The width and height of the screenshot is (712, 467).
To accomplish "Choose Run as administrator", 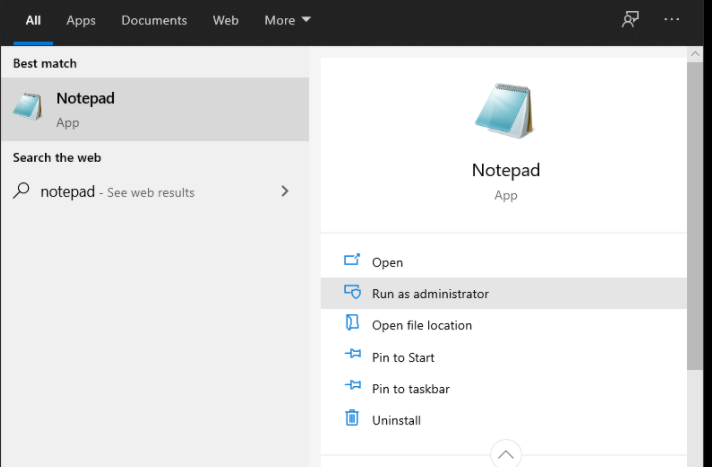I will pyautogui.click(x=504, y=293).
